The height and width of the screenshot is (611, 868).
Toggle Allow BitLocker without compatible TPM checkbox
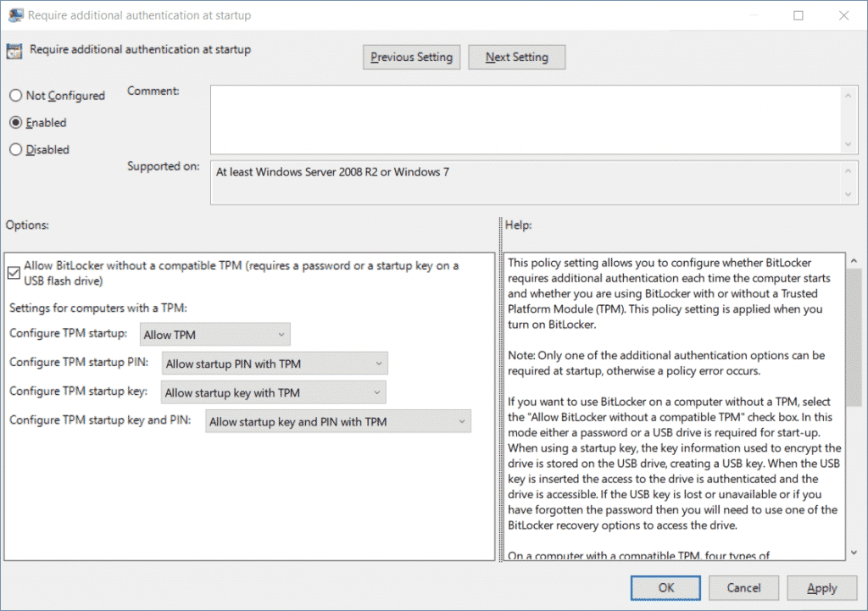pos(14,273)
